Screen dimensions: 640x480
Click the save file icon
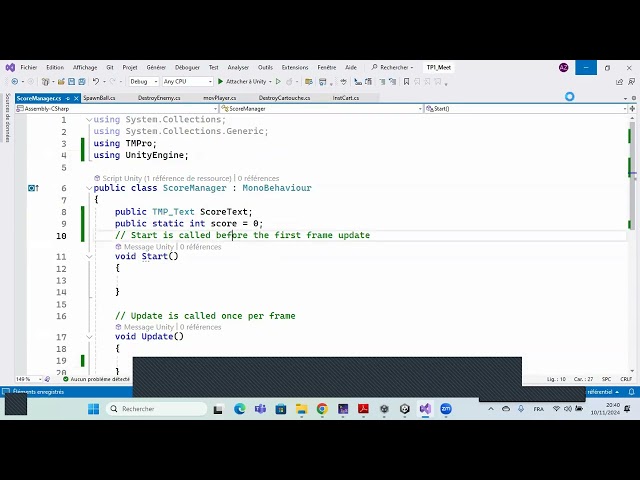pos(71,82)
